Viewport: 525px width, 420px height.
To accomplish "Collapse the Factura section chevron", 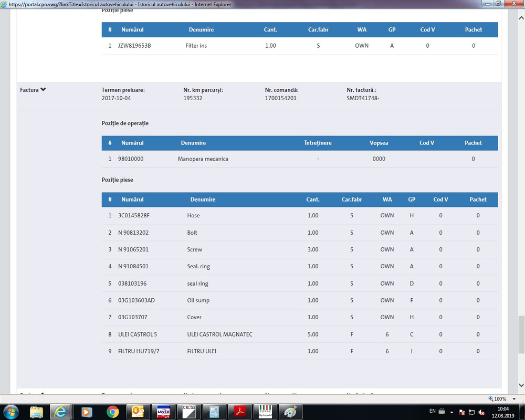I will (x=43, y=89).
